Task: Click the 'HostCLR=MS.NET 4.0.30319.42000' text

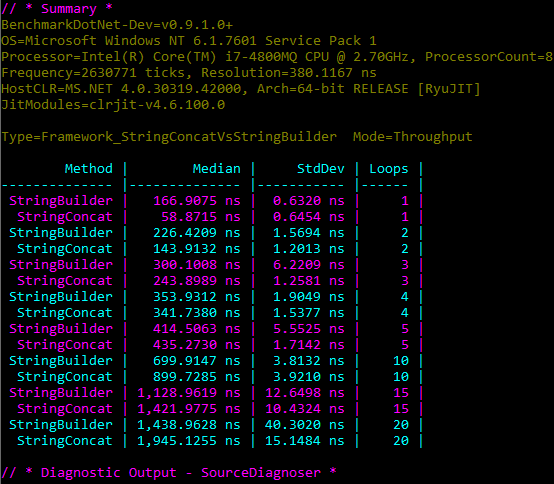Action: pos(124,89)
